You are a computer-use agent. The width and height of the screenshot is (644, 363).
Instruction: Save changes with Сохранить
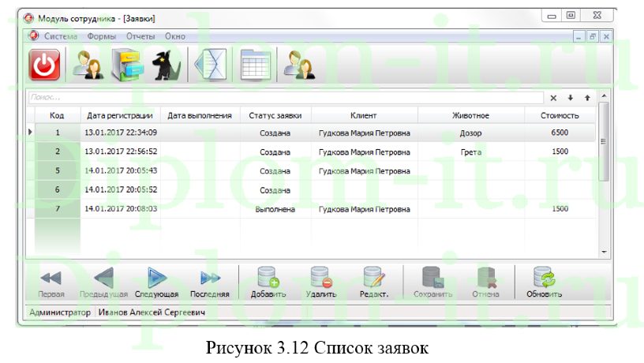point(433,283)
